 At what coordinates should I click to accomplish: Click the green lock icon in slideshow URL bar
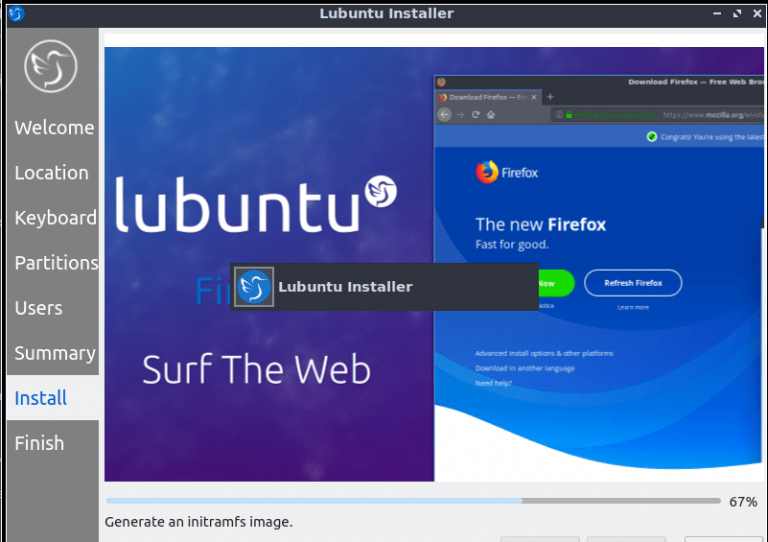(569, 115)
